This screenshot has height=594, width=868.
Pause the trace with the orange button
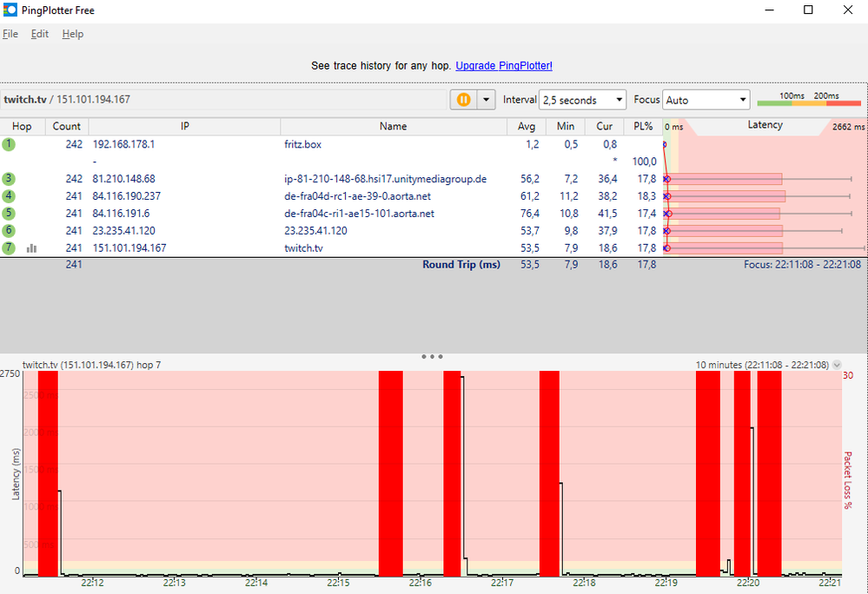[x=463, y=100]
